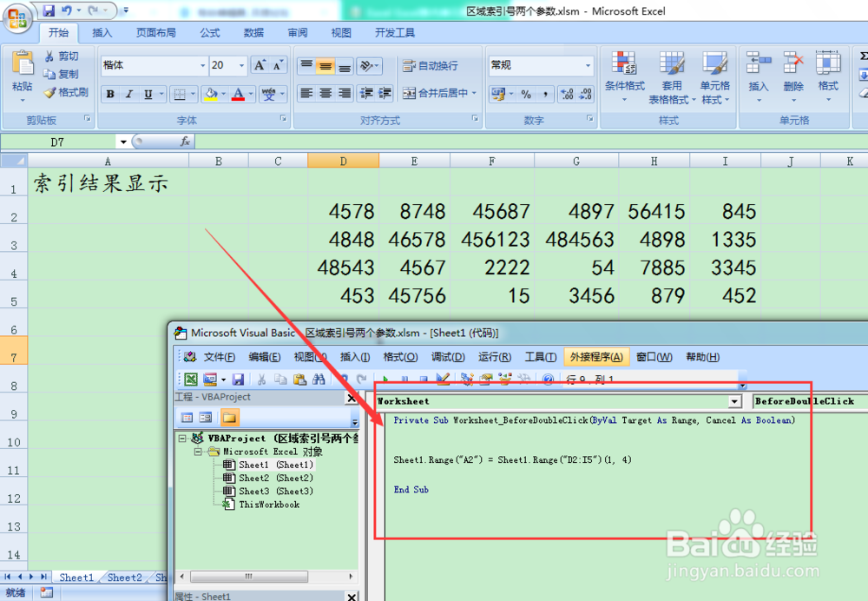This screenshot has width=868, height=601.
Task: Click Design Mode icon in VBA toolbar
Action: pos(443,379)
